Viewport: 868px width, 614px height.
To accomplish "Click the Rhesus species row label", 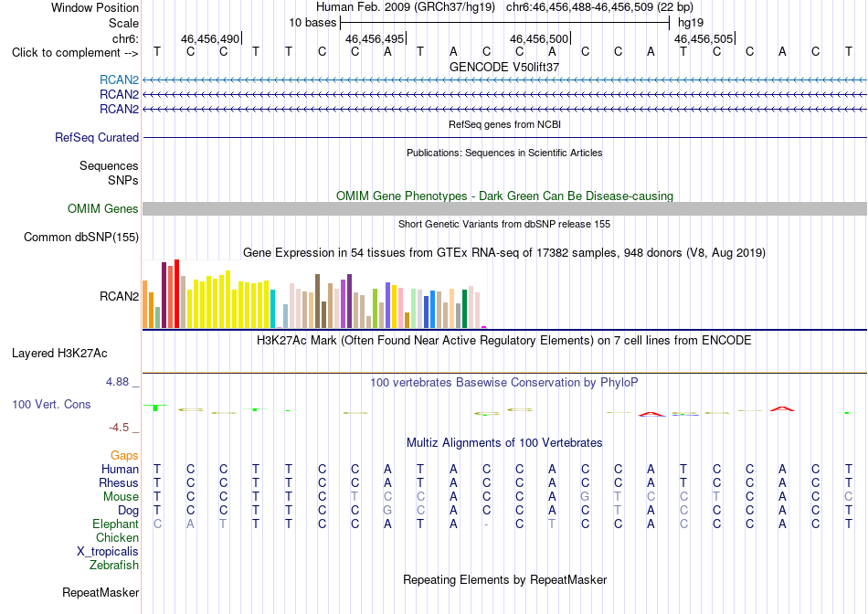I will pyautogui.click(x=119, y=482).
